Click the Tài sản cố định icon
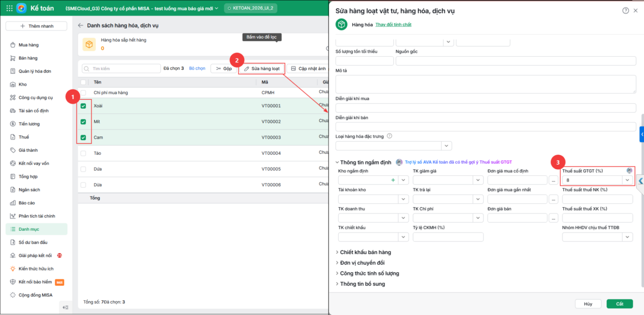Screen dimensions: 644x315 click(13, 111)
